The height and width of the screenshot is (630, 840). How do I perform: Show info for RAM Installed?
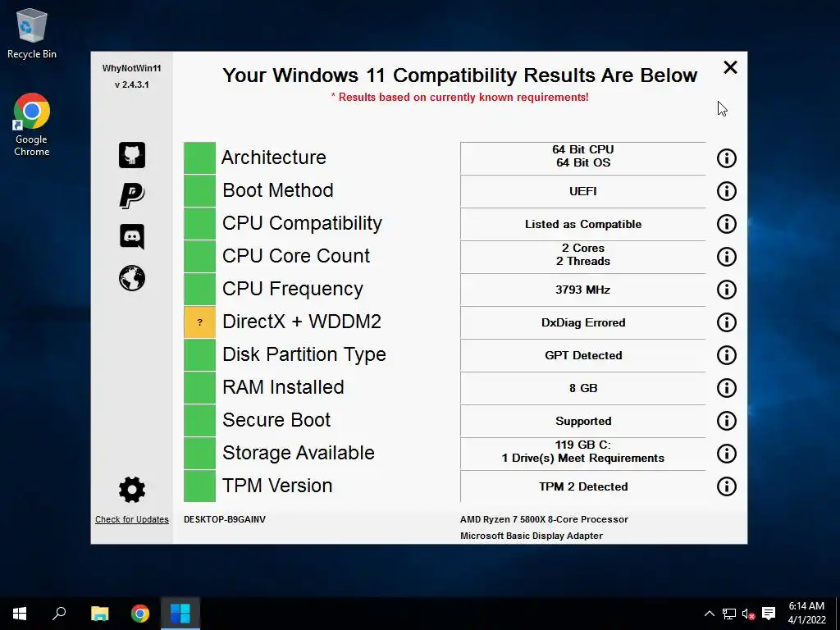[727, 388]
